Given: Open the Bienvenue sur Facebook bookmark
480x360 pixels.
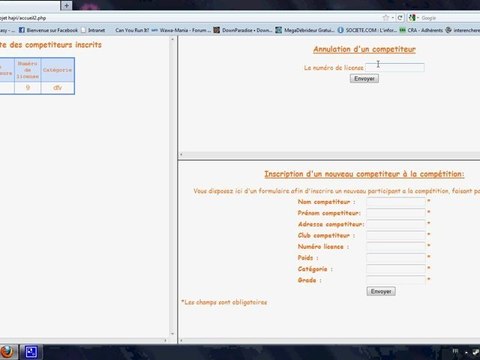Looking at the screenshot, I should pos(48,30).
